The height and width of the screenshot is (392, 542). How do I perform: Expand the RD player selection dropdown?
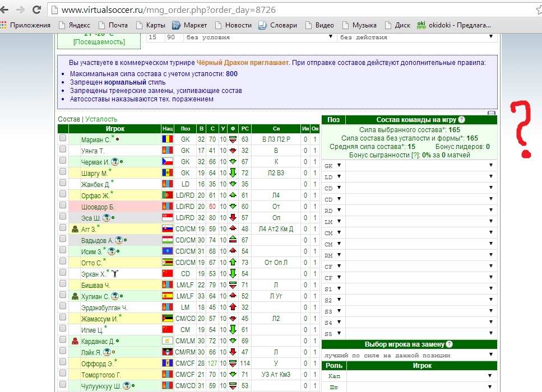421,211
